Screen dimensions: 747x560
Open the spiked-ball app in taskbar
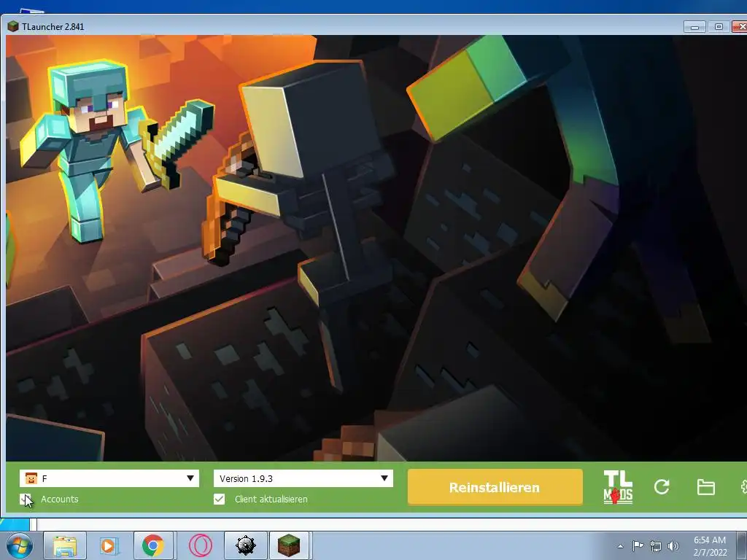(245, 545)
